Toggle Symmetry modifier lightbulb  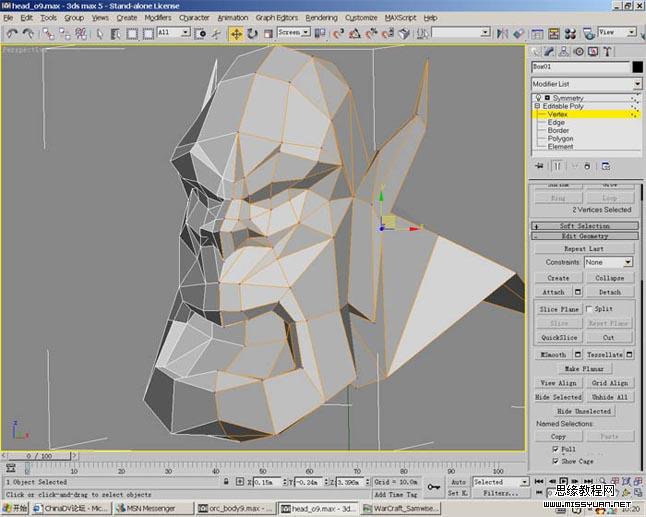[538, 98]
